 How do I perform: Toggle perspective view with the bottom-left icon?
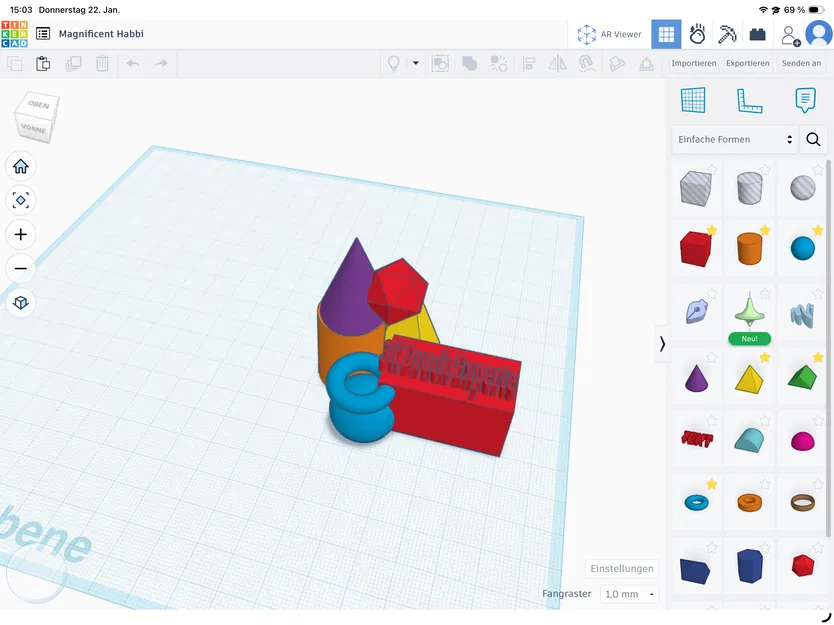[x=20, y=302]
